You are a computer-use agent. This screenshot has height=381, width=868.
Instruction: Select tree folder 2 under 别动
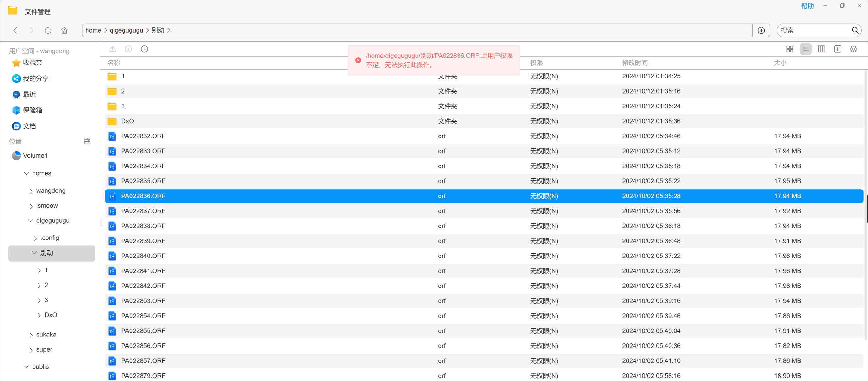[46, 285]
